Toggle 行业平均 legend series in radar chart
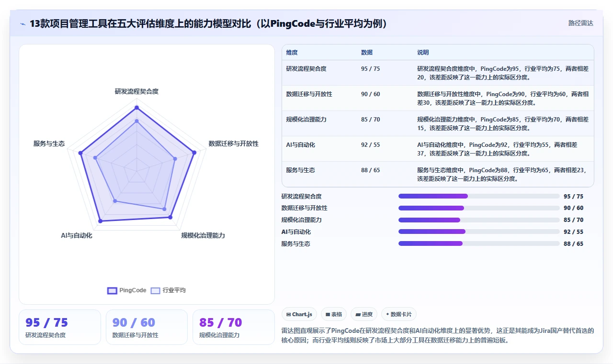The image size is (613, 364). coord(168,290)
